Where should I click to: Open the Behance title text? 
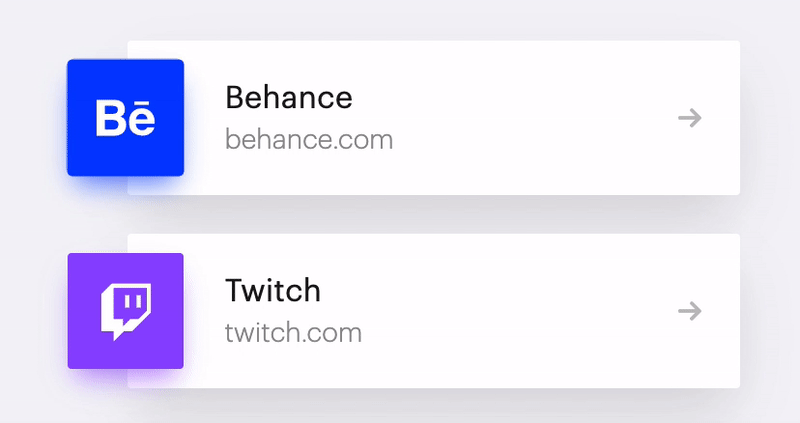(289, 97)
